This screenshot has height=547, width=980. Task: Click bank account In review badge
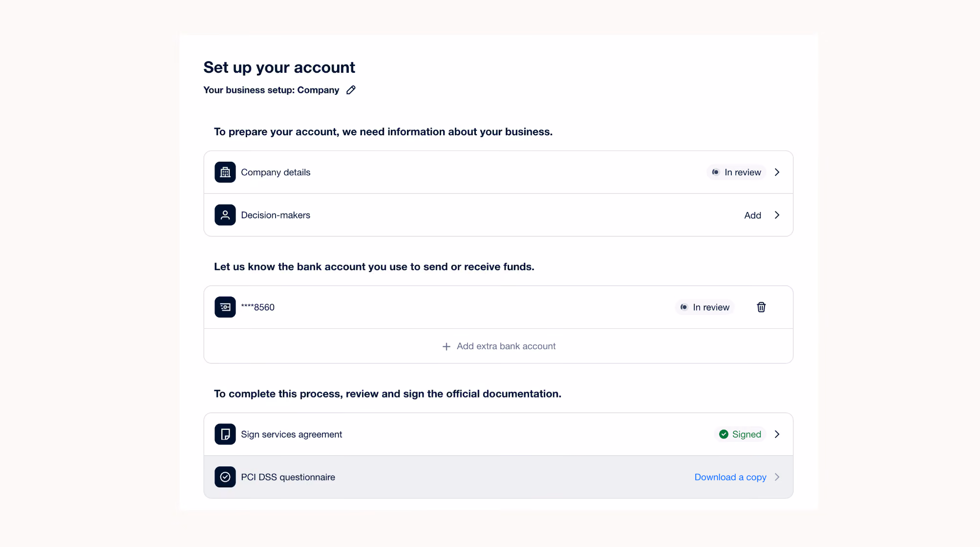[x=704, y=307]
